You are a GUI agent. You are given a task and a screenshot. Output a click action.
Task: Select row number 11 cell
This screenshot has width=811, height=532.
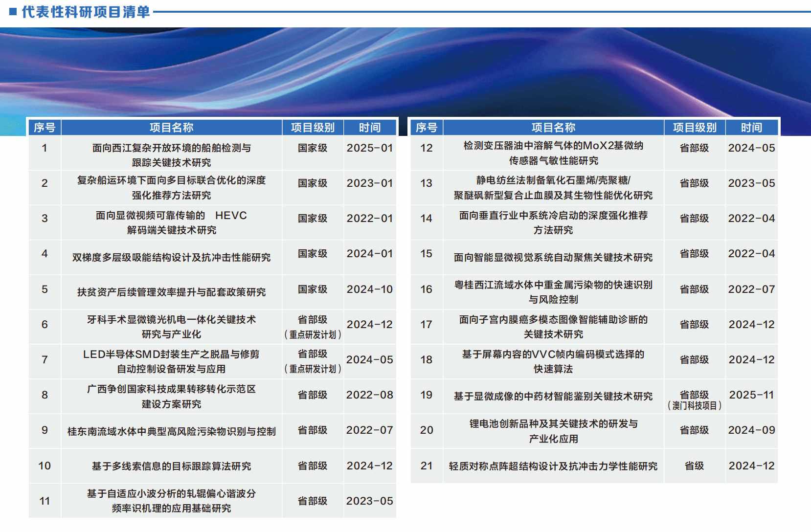point(45,501)
